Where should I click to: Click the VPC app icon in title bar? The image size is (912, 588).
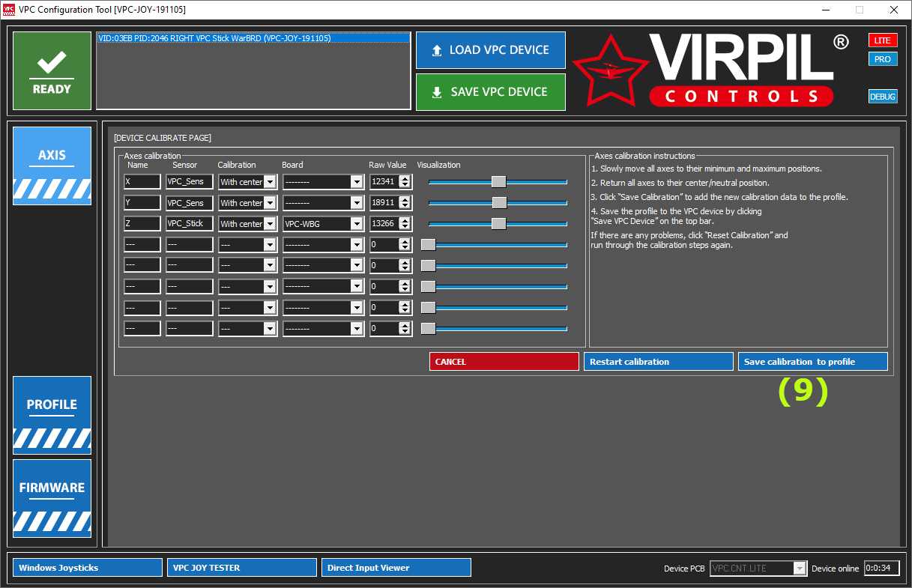pyautogui.click(x=9, y=9)
